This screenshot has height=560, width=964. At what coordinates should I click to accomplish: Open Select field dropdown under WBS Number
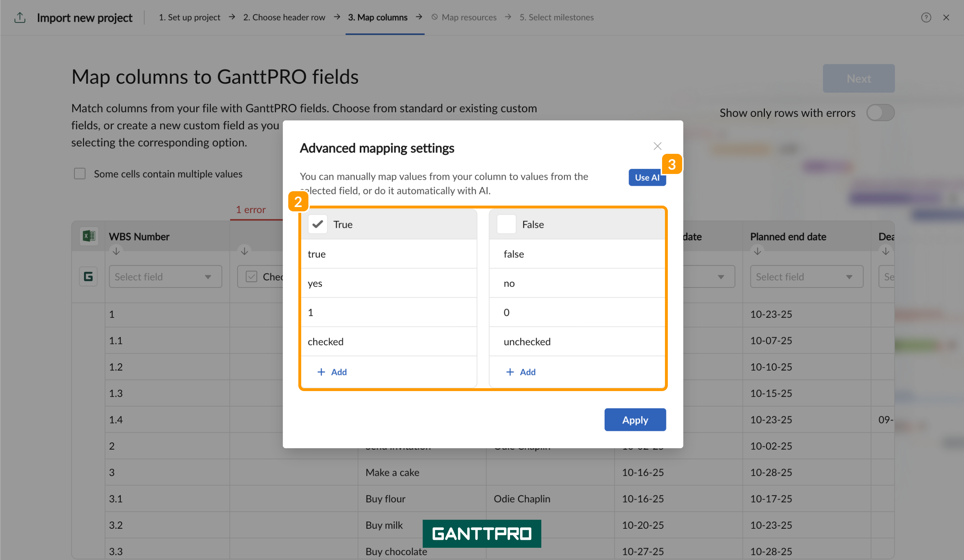coord(165,276)
